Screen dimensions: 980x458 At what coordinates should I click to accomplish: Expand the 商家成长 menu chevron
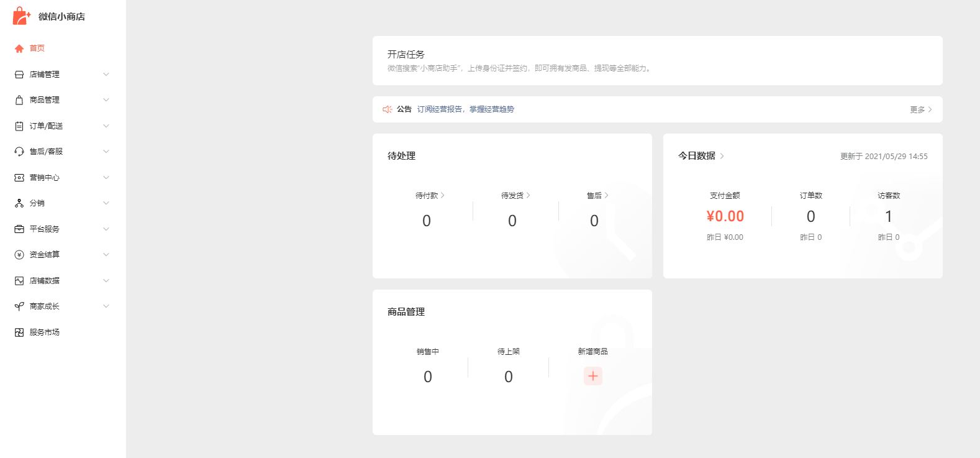click(106, 306)
